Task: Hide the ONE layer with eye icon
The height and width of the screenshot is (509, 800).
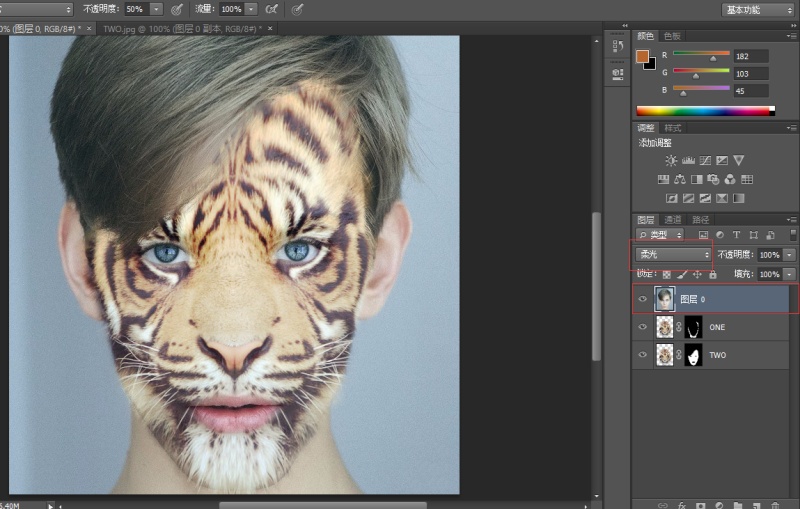Action: [x=643, y=327]
